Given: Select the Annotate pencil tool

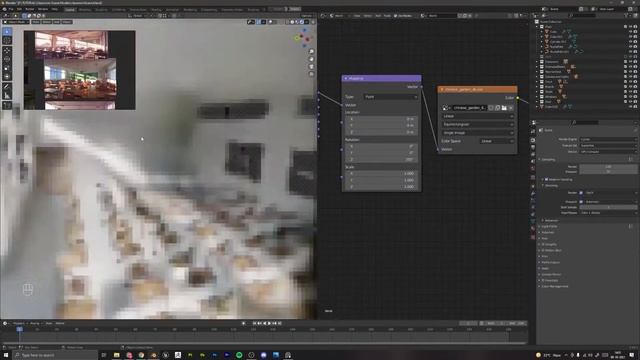Looking at the screenshot, I should [7, 87].
